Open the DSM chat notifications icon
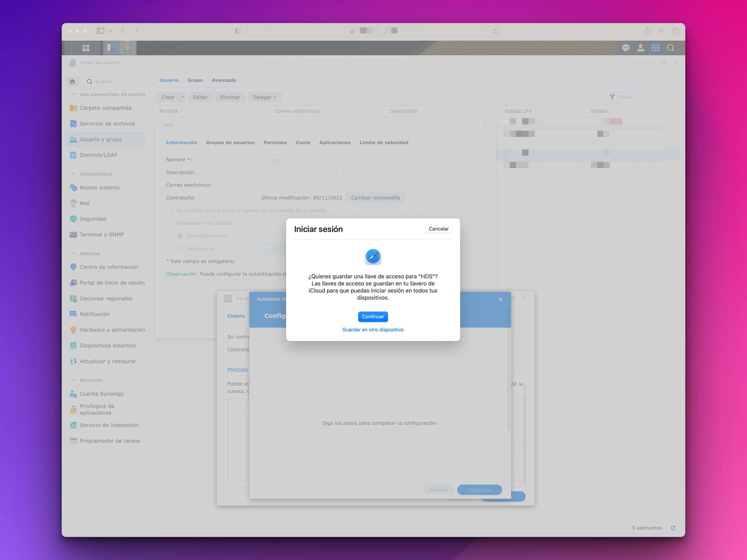This screenshot has height=560, width=747. click(625, 48)
